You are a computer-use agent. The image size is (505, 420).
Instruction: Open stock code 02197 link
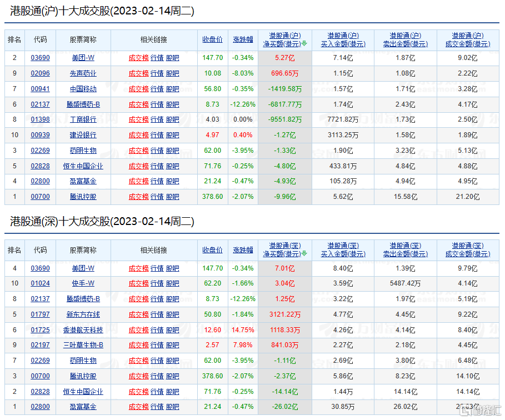pyautogui.click(x=40, y=345)
